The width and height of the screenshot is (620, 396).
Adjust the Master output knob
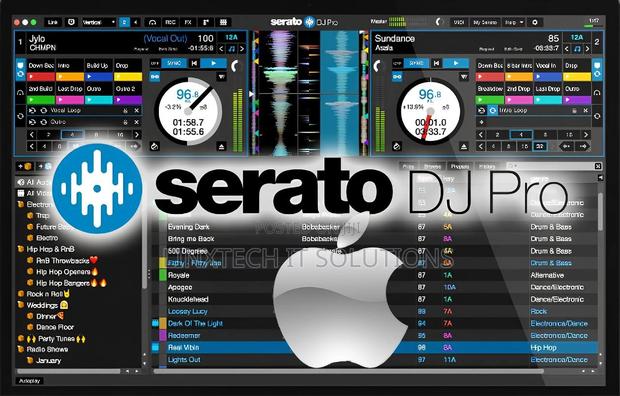click(x=439, y=22)
